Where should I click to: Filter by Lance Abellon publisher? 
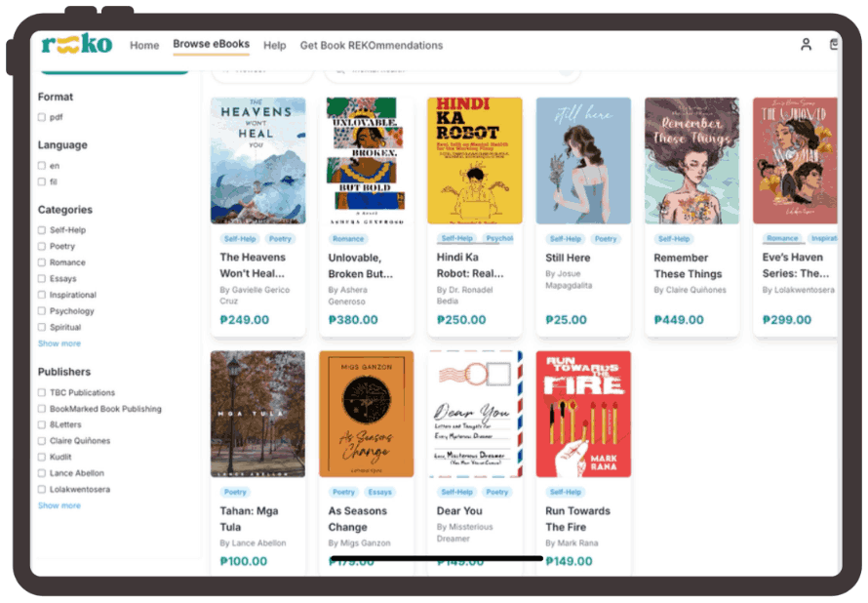click(x=42, y=473)
